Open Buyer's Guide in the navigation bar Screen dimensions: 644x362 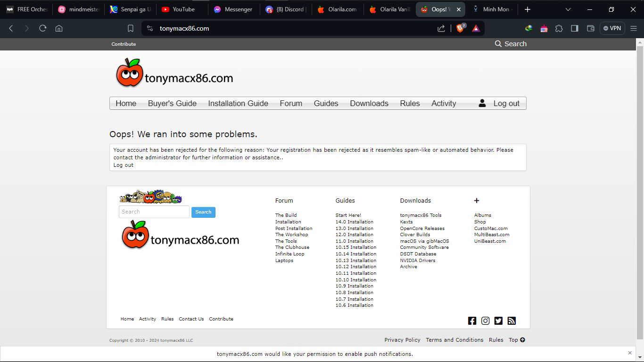[172, 104]
